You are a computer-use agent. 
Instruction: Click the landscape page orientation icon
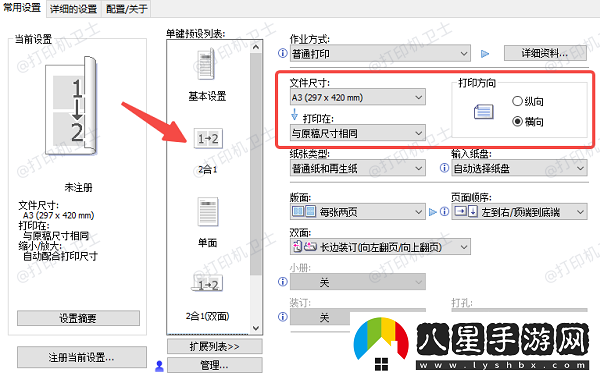484,112
